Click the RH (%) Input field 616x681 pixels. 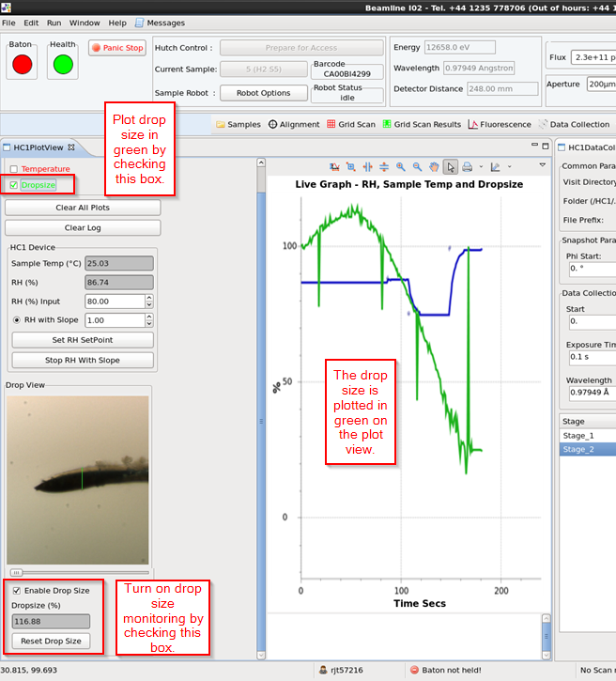pyautogui.click(x=115, y=302)
